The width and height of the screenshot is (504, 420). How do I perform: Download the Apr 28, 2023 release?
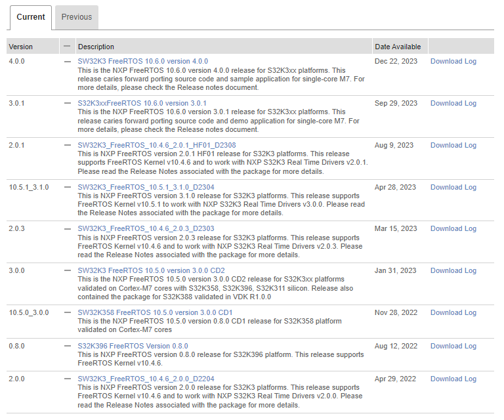click(446, 187)
